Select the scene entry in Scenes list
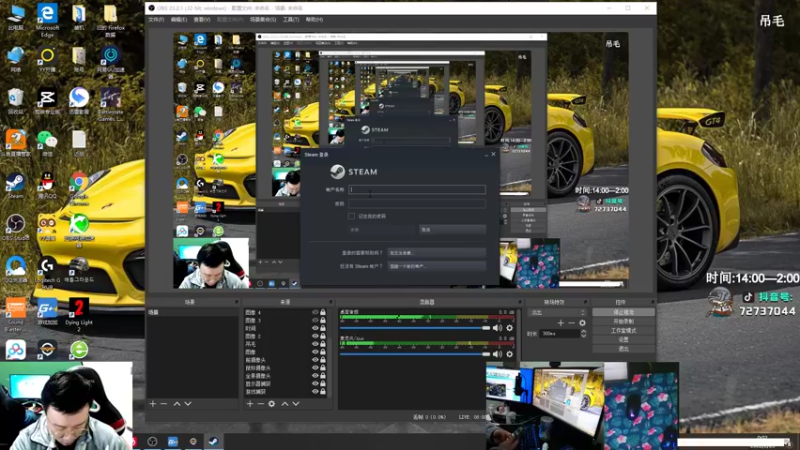Image resolution: width=800 pixels, height=450 pixels. point(192,312)
